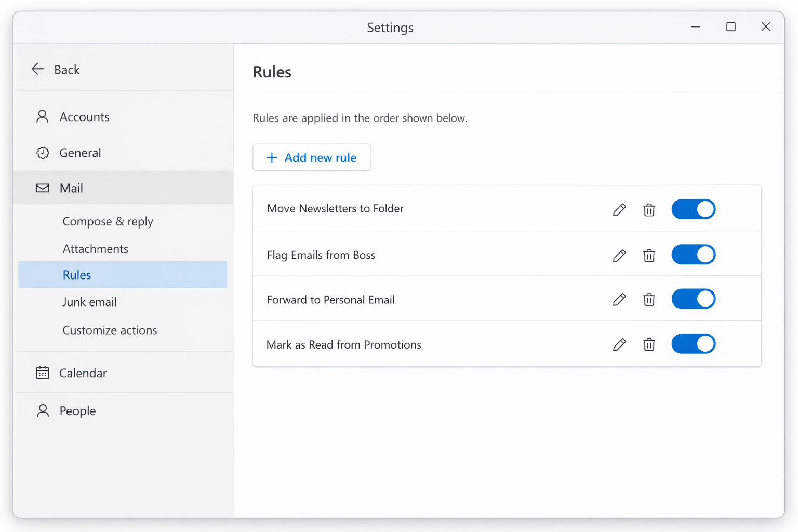Delete the Mark as Read from Promotions rule
Viewport: 798px width, 532px height.
(649, 344)
